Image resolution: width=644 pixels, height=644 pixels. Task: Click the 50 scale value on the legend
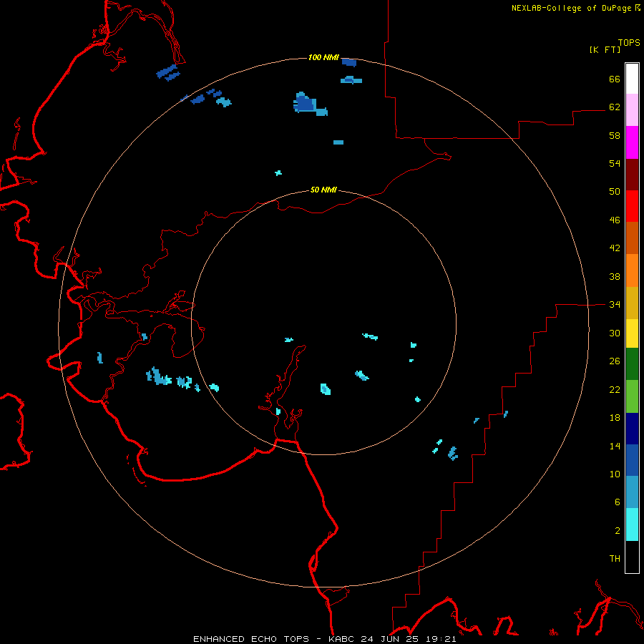(x=615, y=192)
